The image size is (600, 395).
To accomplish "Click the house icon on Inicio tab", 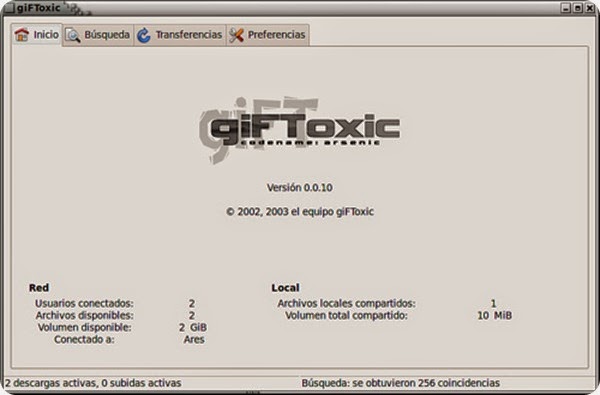I will [x=22, y=34].
